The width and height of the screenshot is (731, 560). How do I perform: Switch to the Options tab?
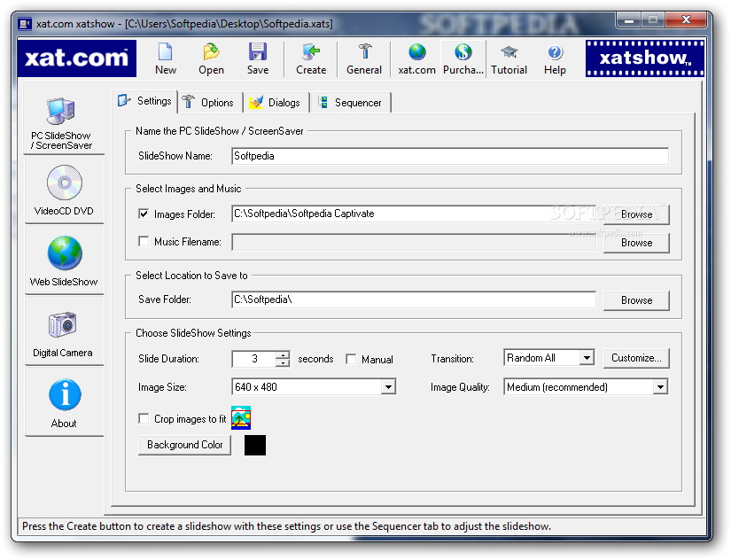[210, 103]
